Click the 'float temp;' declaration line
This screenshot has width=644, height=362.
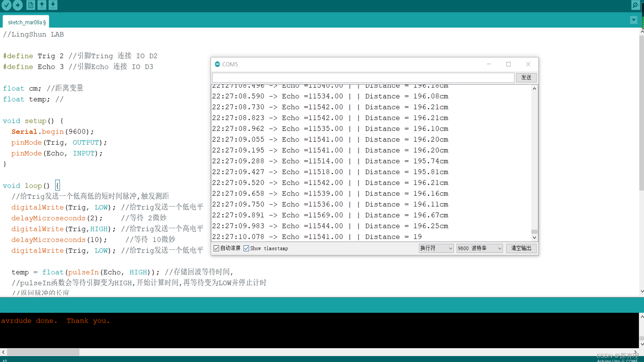click(33, 99)
